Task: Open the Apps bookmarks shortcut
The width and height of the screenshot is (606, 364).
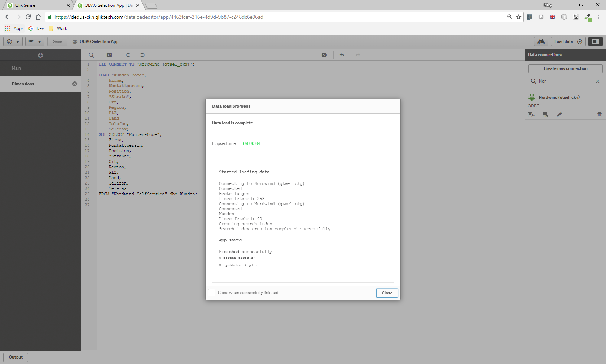Action: [x=14, y=28]
